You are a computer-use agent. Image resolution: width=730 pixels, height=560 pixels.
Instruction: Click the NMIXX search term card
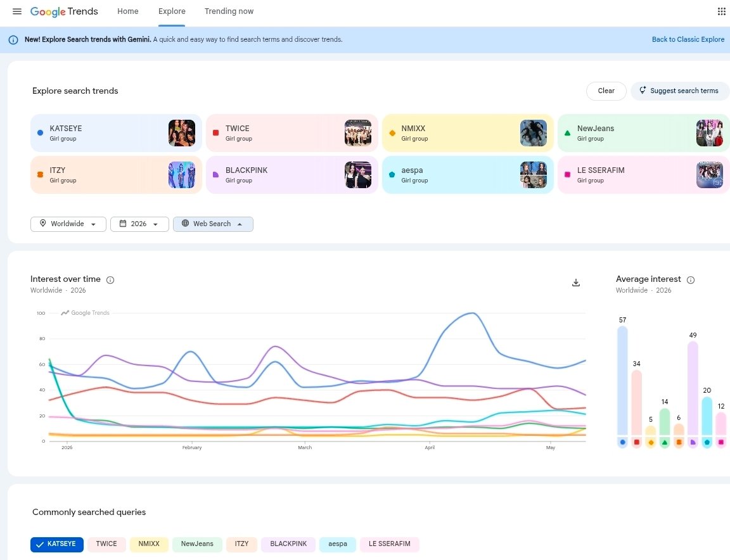click(x=468, y=133)
